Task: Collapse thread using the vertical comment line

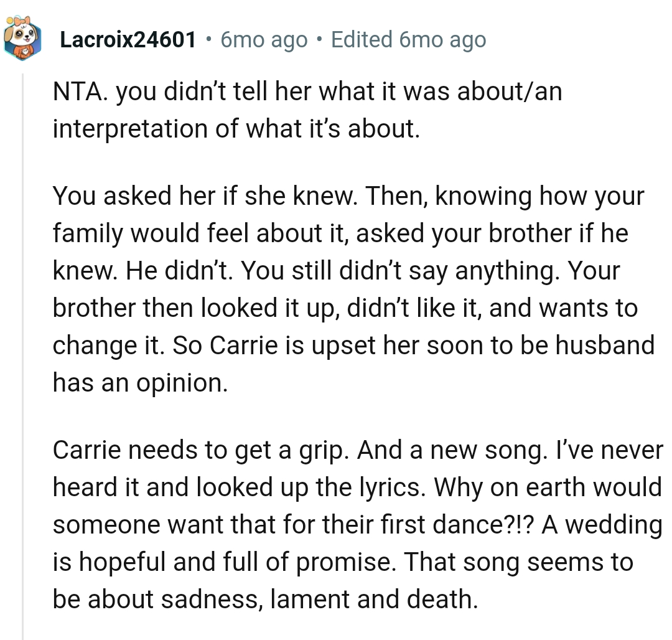Action: [x=23, y=355]
